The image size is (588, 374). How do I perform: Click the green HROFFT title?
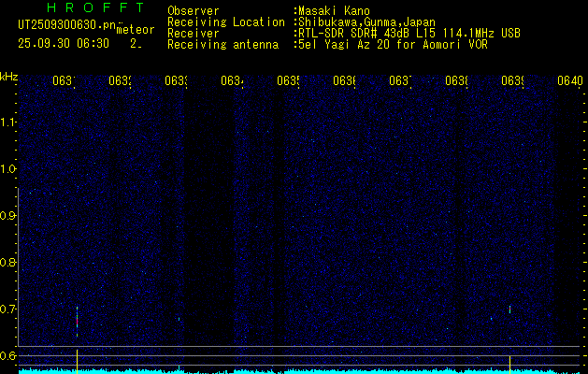click(x=96, y=7)
